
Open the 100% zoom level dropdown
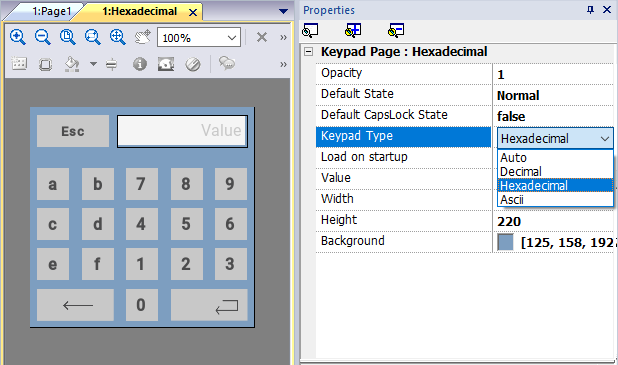(199, 37)
